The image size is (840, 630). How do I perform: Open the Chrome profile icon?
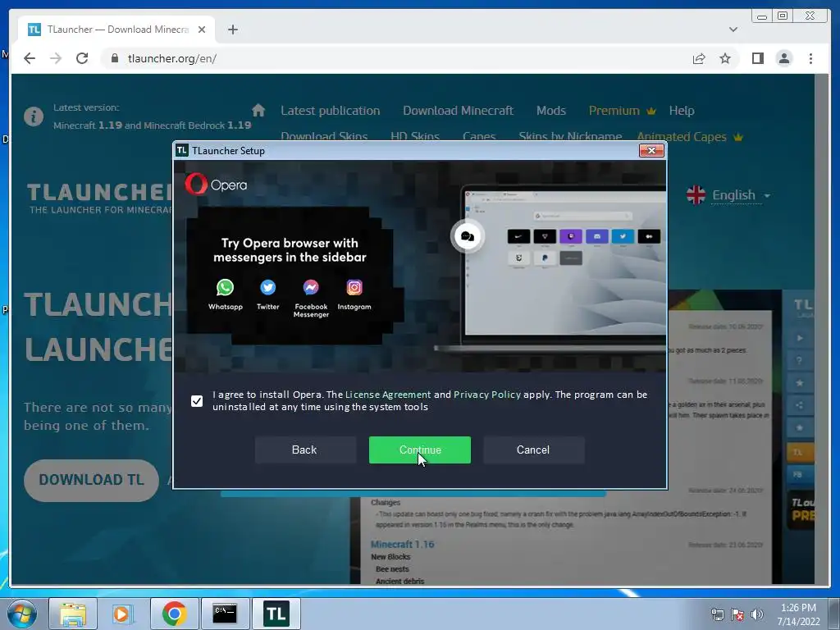click(x=783, y=58)
